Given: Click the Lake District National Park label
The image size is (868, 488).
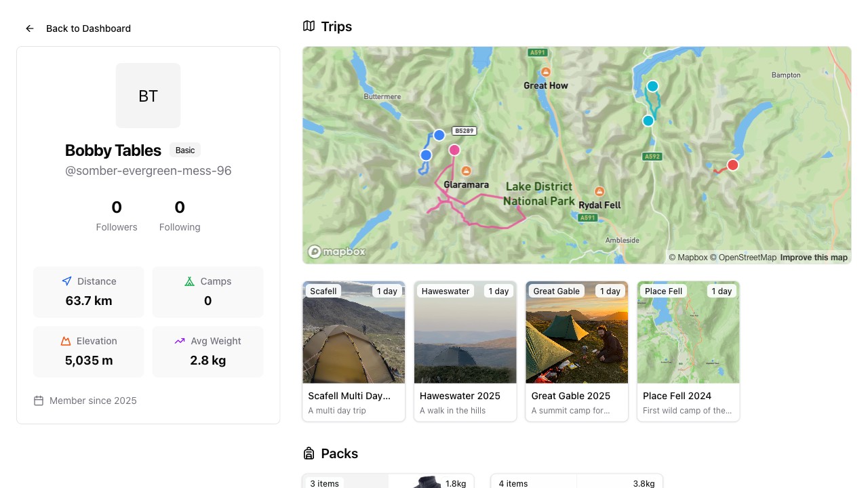Looking at the screenshot, I should (539, 194).
